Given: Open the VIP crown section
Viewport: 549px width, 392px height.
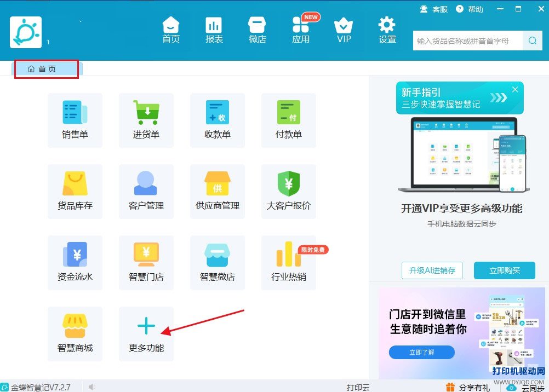Looking at the screenshot, I should pos(344,30).
